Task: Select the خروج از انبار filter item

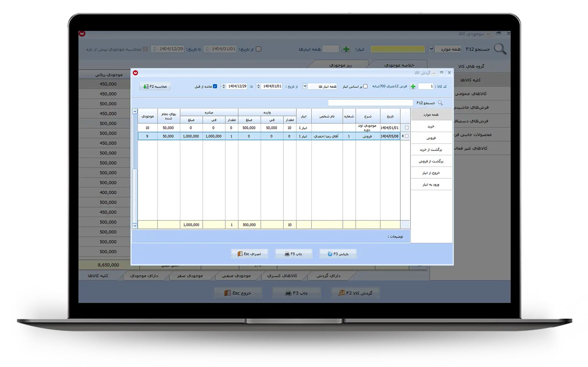Action: point(431,173)
